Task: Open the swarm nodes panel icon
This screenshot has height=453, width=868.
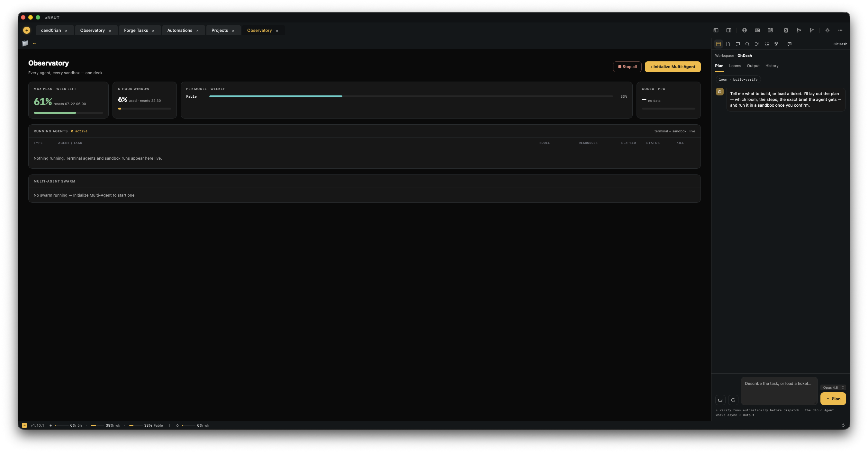Action: 776,44
